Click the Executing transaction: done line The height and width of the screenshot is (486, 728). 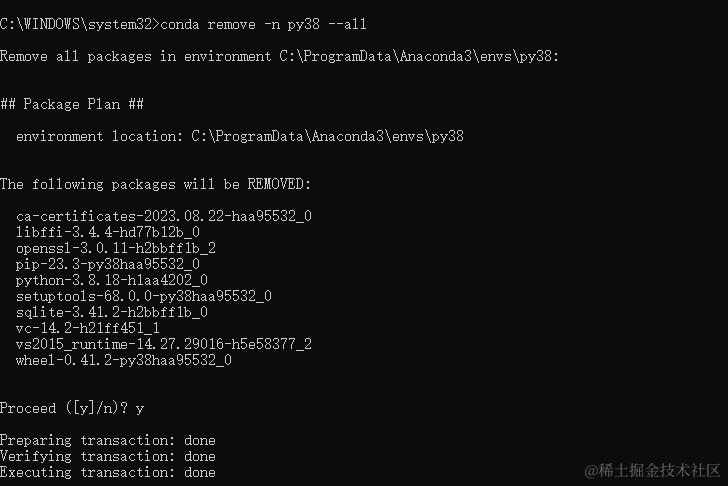[108, 472]
